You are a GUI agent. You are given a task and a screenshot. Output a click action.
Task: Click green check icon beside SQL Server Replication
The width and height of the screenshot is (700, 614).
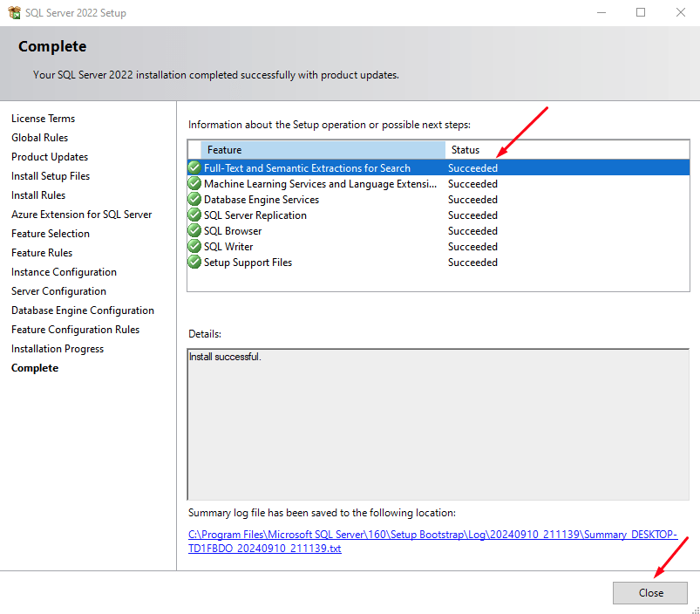194,215
